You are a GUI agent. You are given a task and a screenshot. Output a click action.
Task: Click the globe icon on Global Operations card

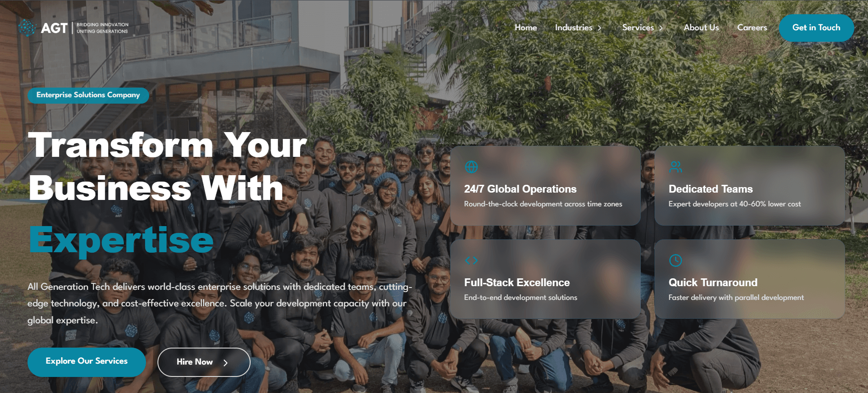(x=471, y=167)
